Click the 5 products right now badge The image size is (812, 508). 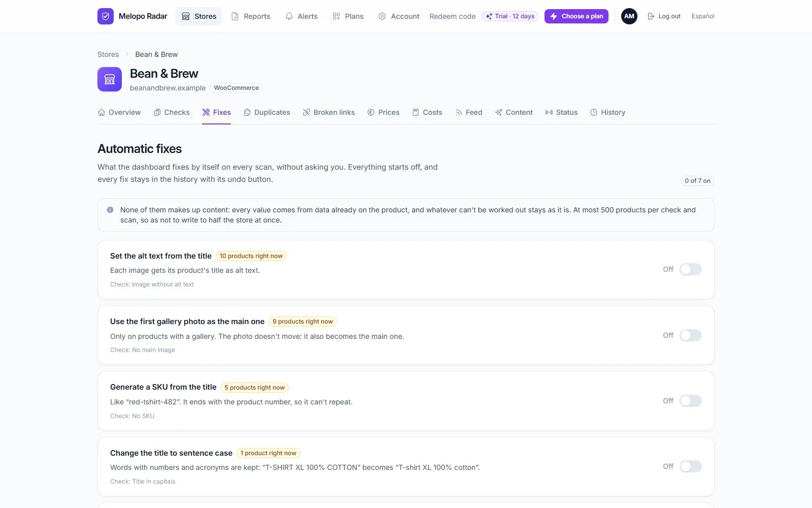tap(255, 388)
